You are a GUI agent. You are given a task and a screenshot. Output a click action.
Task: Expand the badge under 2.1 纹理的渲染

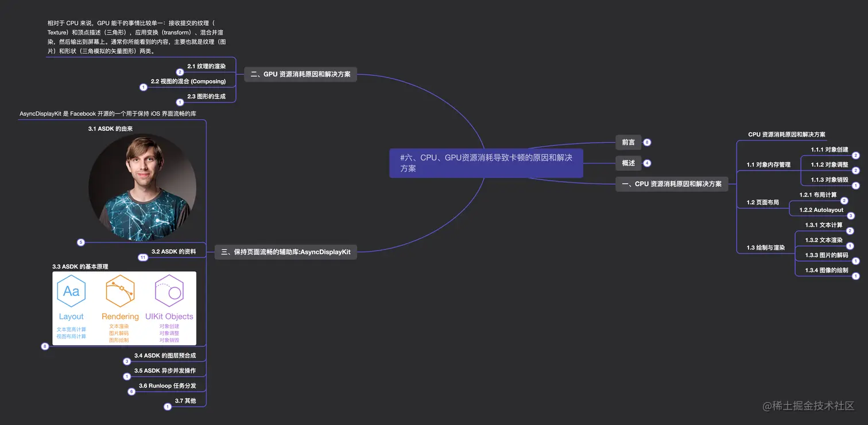click(180, 72)
